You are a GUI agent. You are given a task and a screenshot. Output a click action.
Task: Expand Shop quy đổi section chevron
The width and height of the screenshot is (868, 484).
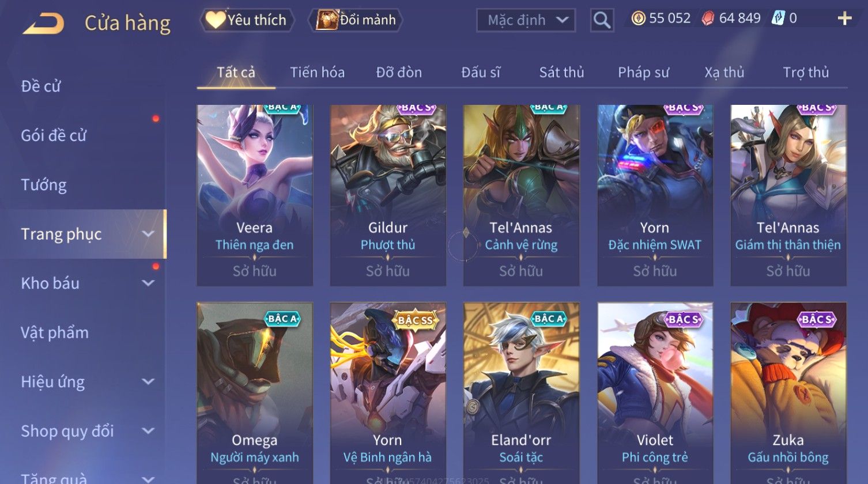pos(148,431)
